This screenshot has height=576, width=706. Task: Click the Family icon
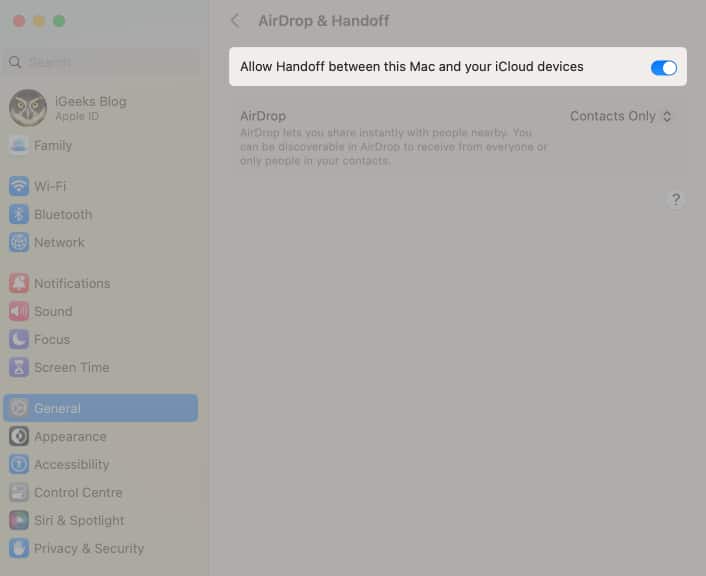pos(18,145)
